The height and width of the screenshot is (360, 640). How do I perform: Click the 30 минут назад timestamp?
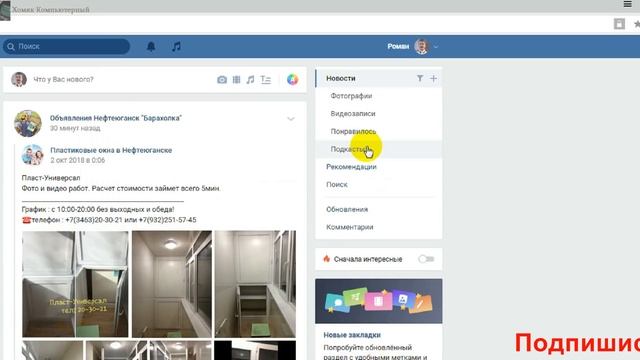pyautogui.click(x=75, y=128)
